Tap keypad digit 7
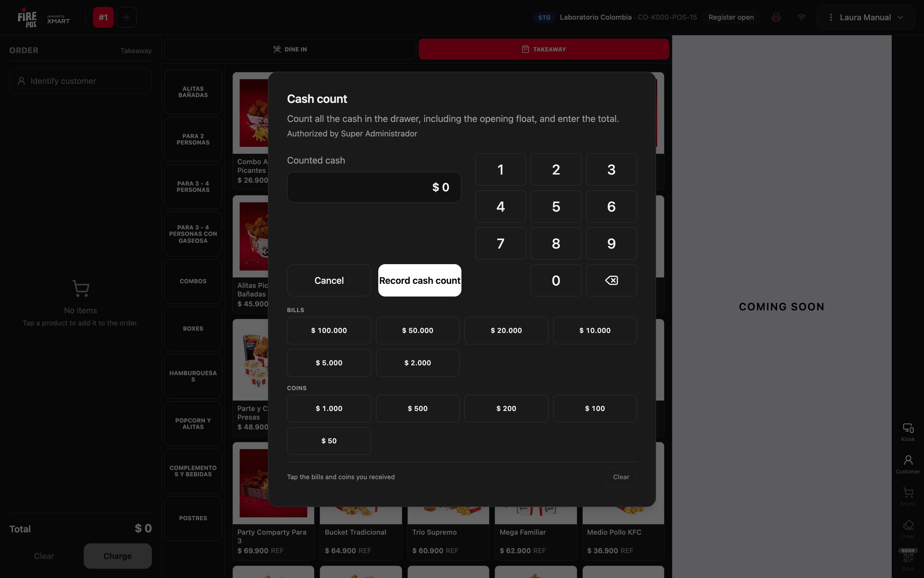924x578 pixels. [x=501, y=244]
